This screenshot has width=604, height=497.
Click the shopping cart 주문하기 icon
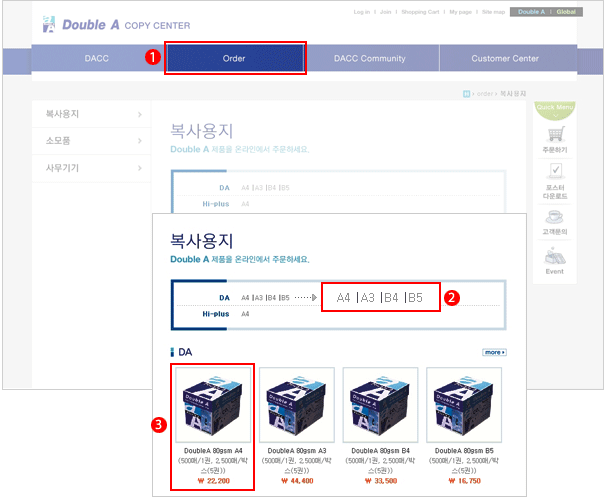(555, 134)
